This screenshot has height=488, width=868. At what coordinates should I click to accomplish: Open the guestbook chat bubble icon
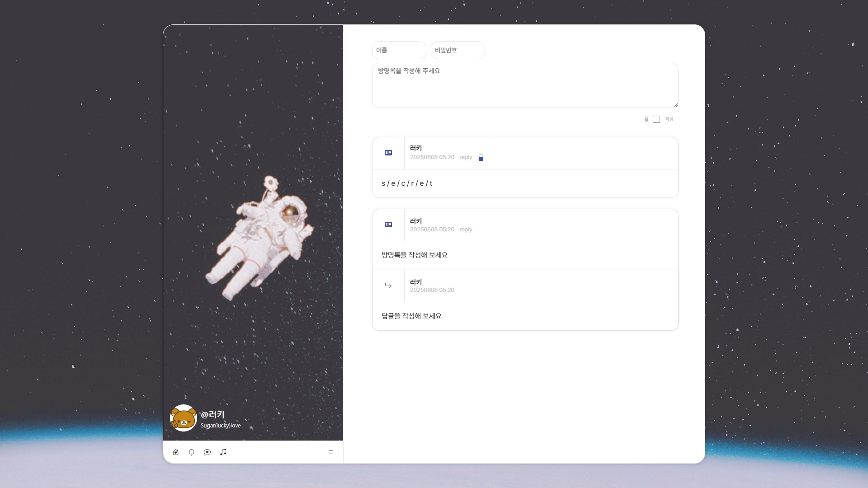pyautogui.click(x=208, y=452)
